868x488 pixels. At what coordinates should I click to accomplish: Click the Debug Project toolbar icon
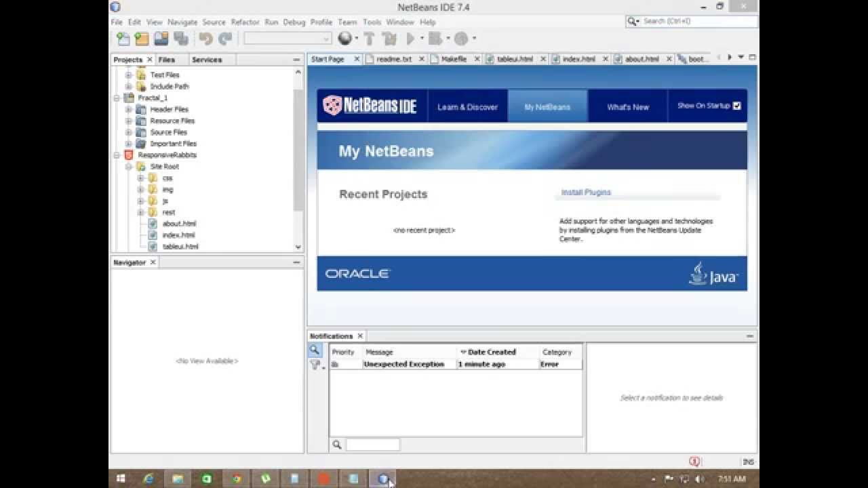pos(435,39)
